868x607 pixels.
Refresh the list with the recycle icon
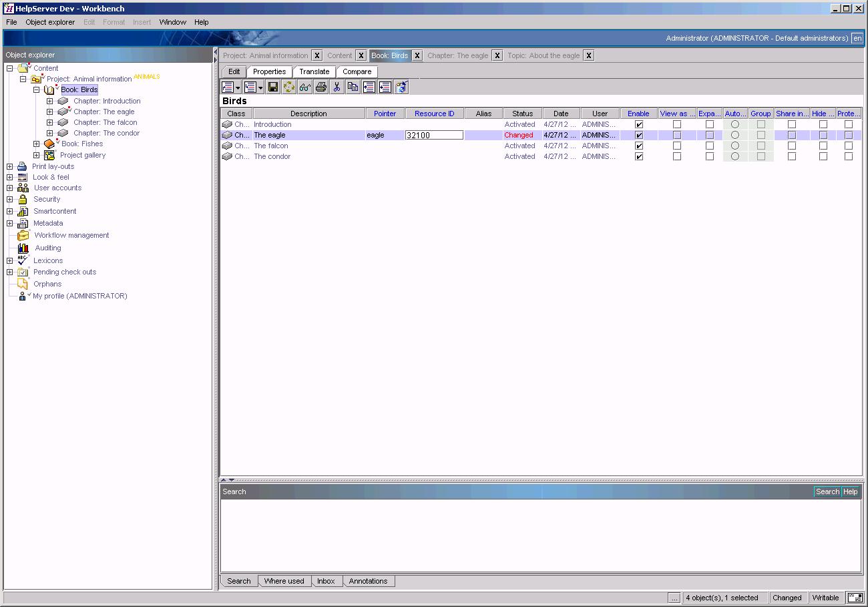pyautogui.click(x=289, y=87)
